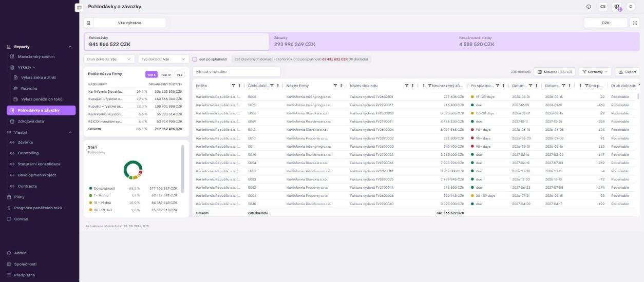Image resolution: width=644 pixels, height=282 pixels.
Task: Collapse the Reporty section
Action: (70, 47)
